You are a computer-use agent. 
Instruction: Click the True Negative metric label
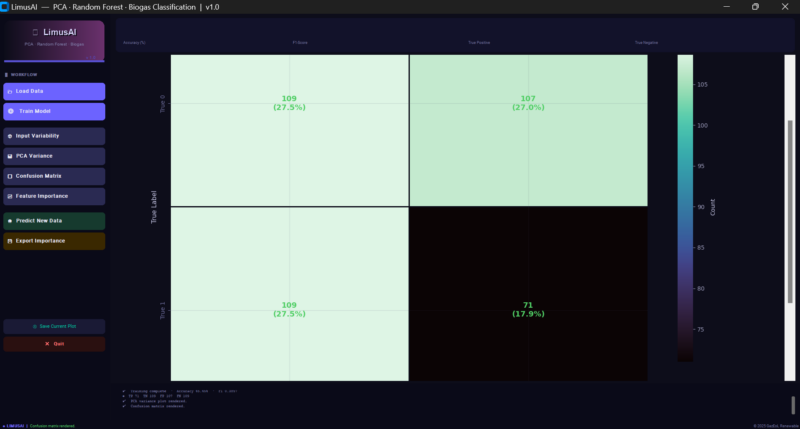point(646,43)
